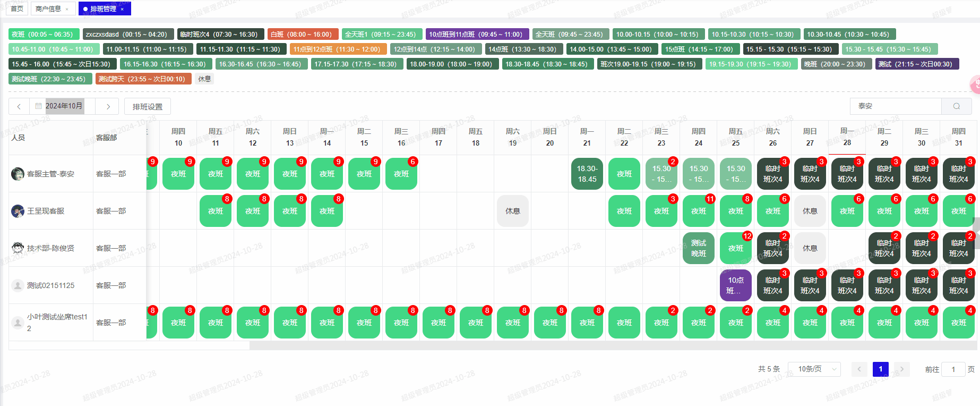The height and width of the screenshot is (406, 980).
Task: Select shift tag 夜班 (00:05 ~ 06:35)
Action: pyautogui.click(x=44, y=35)
